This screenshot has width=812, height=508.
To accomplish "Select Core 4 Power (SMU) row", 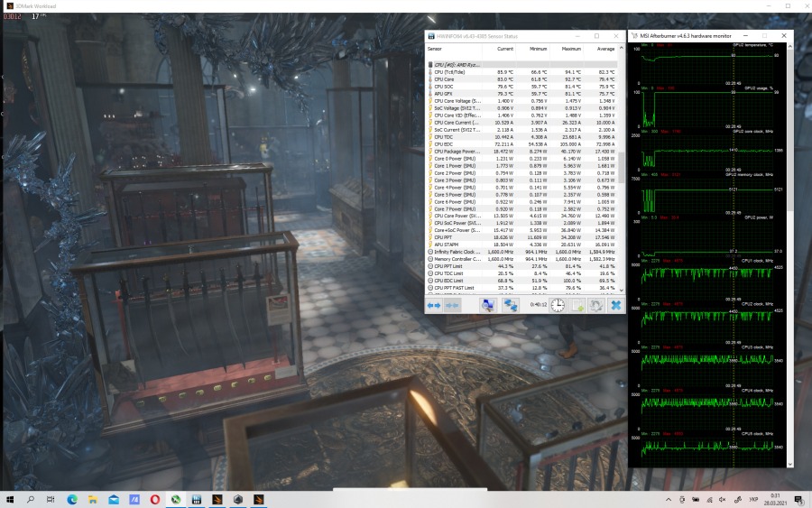I will coord(521,188).
